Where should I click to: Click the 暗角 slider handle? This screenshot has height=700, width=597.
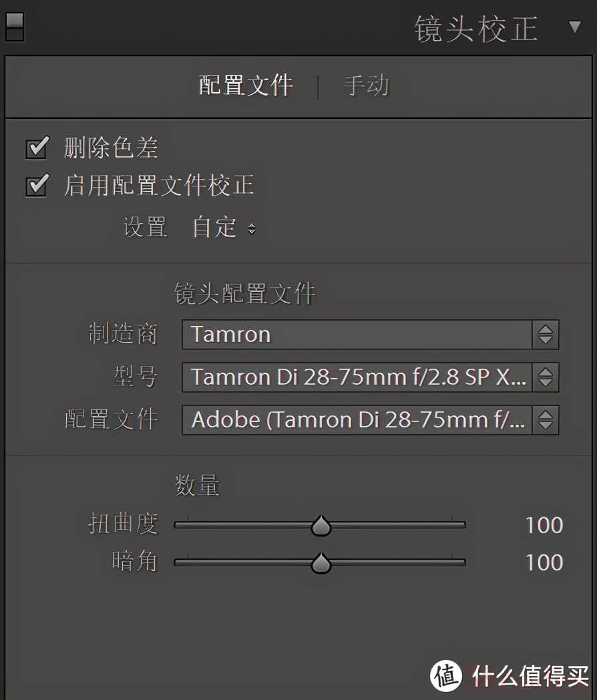point(321,564)
